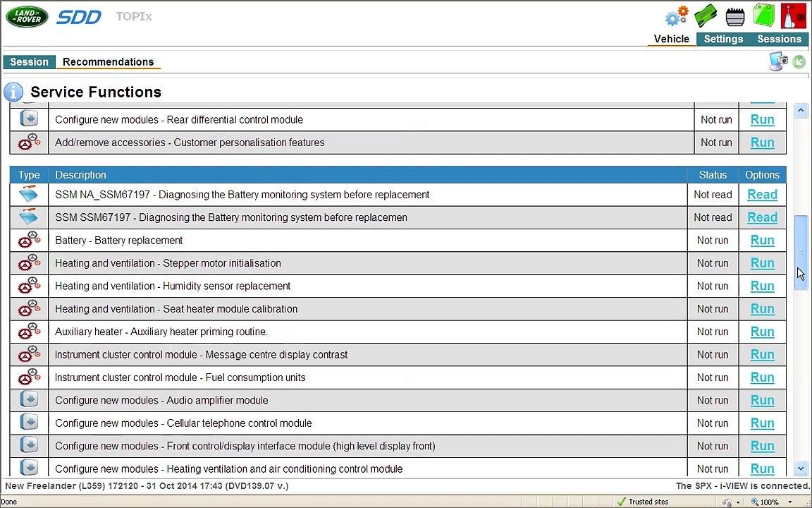Click the New Freelander (L359) vehicle info text

click(x=147, y=485)
